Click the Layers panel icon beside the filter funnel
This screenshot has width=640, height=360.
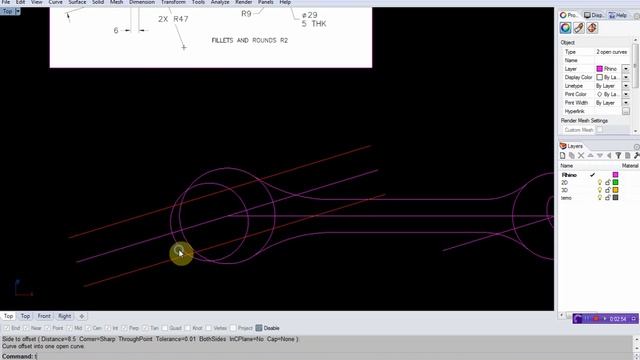pyautogui.click(x=628, y=156)
